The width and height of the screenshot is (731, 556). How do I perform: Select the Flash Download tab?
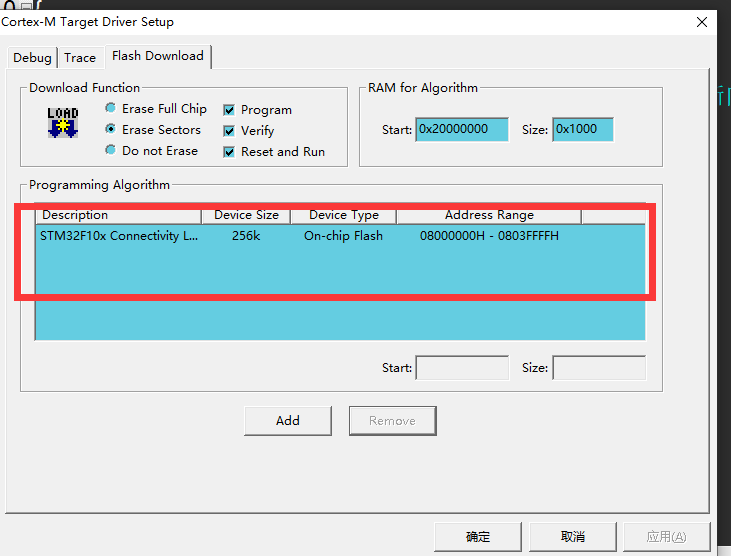point(158,56)
